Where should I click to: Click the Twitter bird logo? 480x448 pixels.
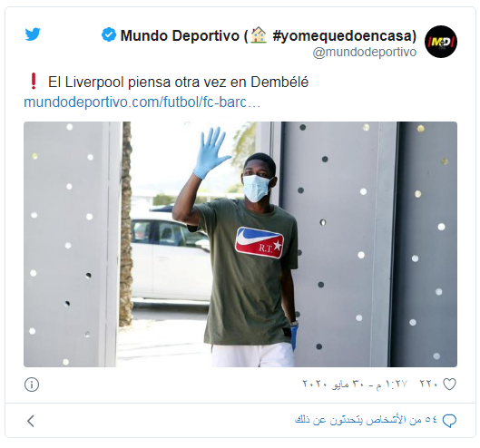(x=33, y=34)
